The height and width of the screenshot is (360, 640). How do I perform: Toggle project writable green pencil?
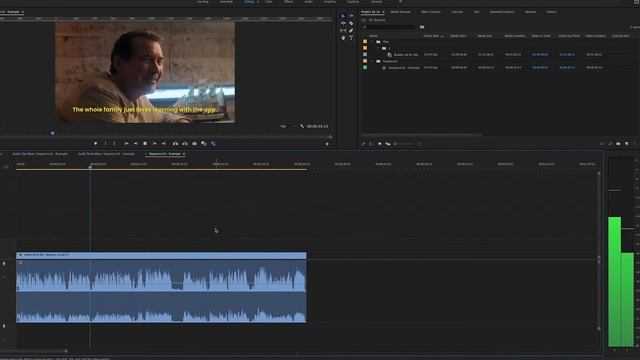click(363, 144)
